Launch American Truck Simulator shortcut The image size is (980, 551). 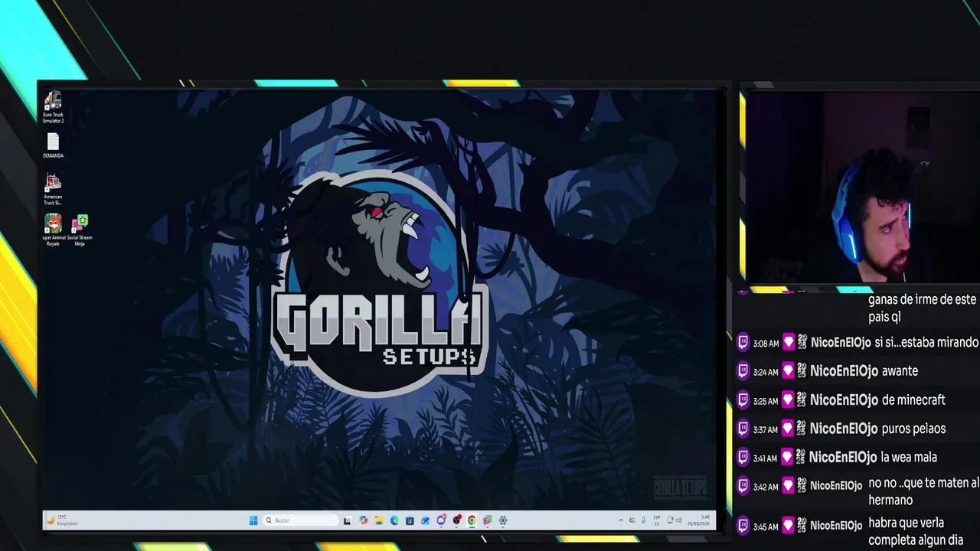(53, 190)
